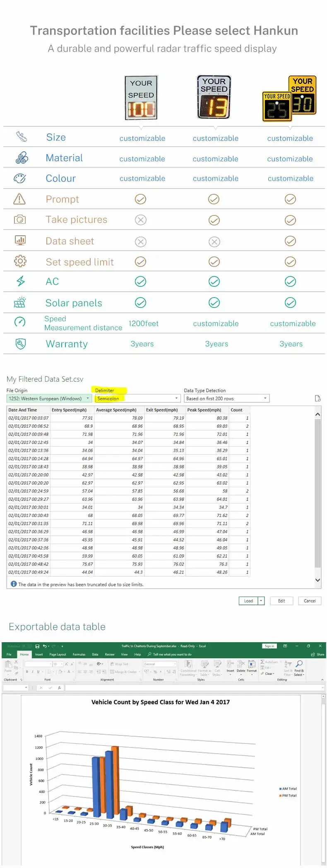Click the Sign in button
327x868 pixels.
[x=269, y=646]
